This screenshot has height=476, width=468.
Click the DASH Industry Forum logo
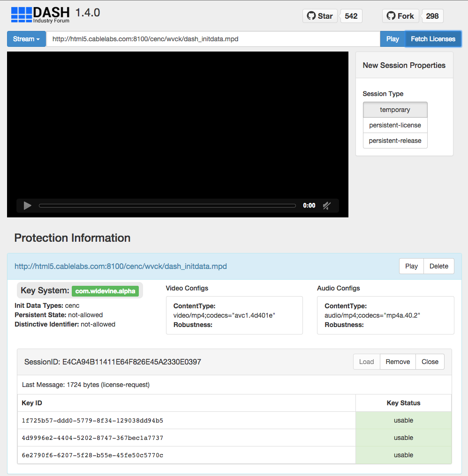coord(40,15)
